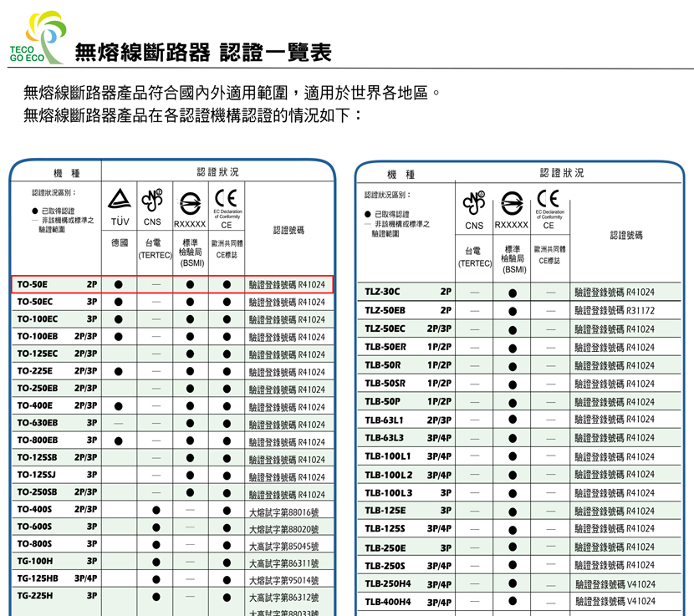Screen dimensions: 694x616
Task: Click the "TO-400E" model name
Action: click(34, 405)
